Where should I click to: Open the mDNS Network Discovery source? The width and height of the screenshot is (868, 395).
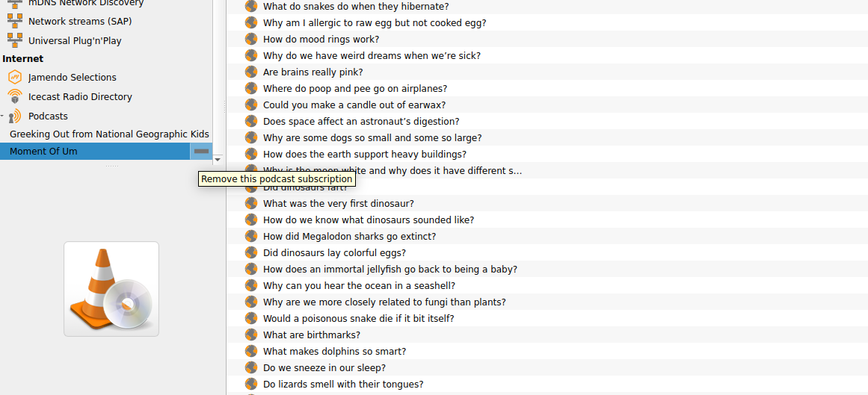[86, 3]
